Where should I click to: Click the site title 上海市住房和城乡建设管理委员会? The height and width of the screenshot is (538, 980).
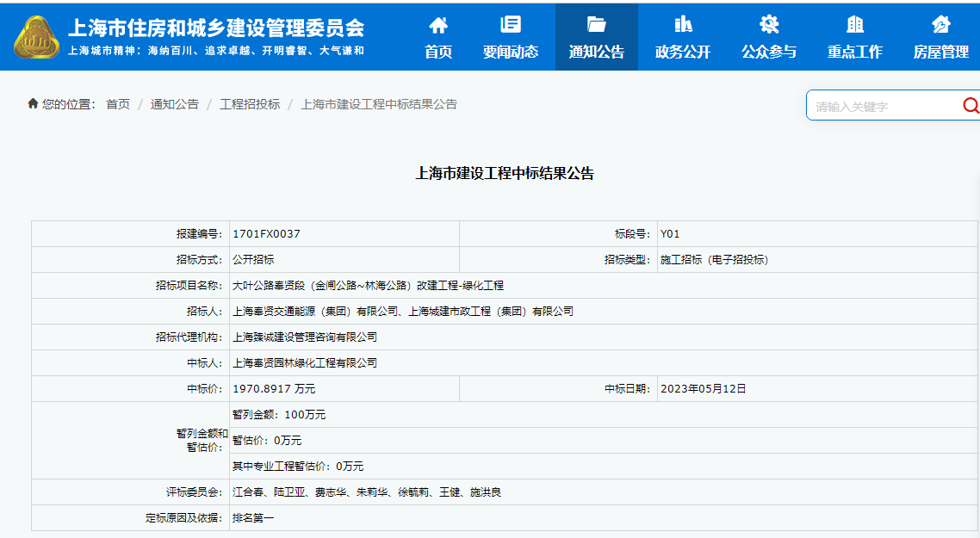point(216,28)
